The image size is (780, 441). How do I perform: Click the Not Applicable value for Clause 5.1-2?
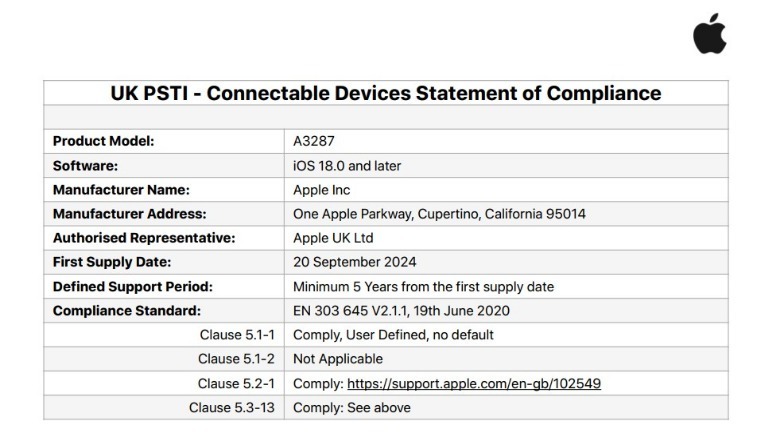338,359
